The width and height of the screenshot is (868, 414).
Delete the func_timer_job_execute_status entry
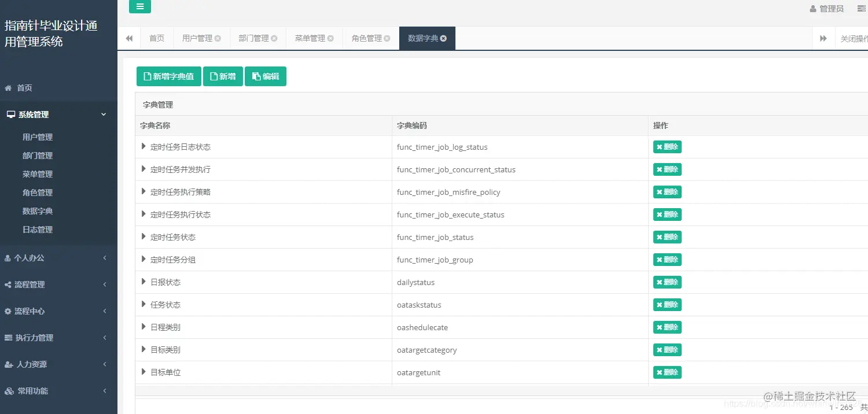(x=667, y=215)
